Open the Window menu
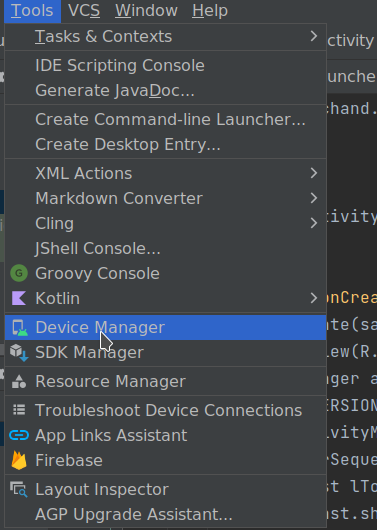The height and width of the screenshot is (530, 377). 146,10
